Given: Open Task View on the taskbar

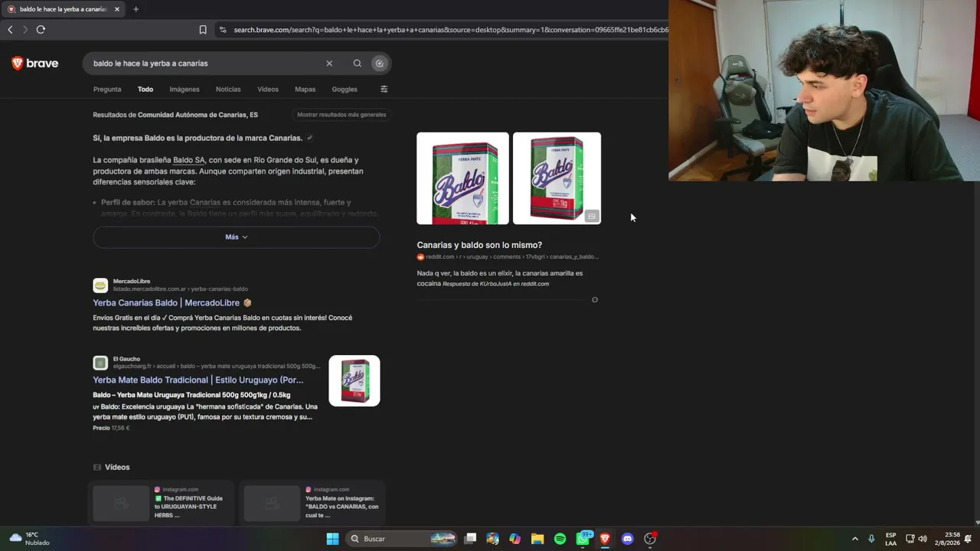Looking at the screenshot, I should tap(470, 539).
